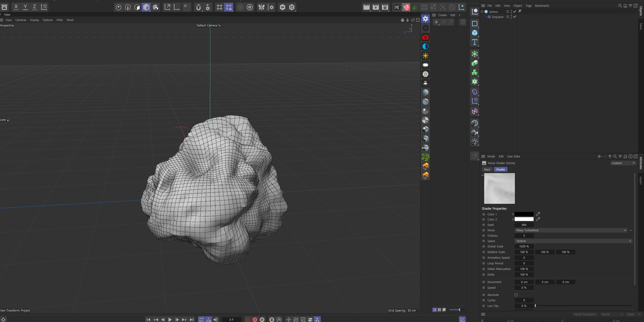Image resolution: width=644 pixels, height=322 pixels.
Task: Enable Snap with magnet icon
Action: [x=198, y=7]
